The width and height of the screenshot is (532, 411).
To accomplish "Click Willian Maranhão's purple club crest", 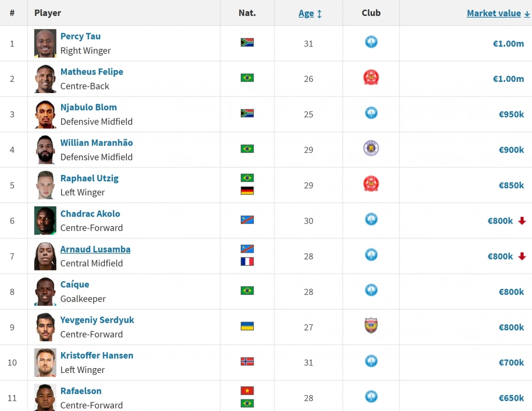I will click(371, 148).
